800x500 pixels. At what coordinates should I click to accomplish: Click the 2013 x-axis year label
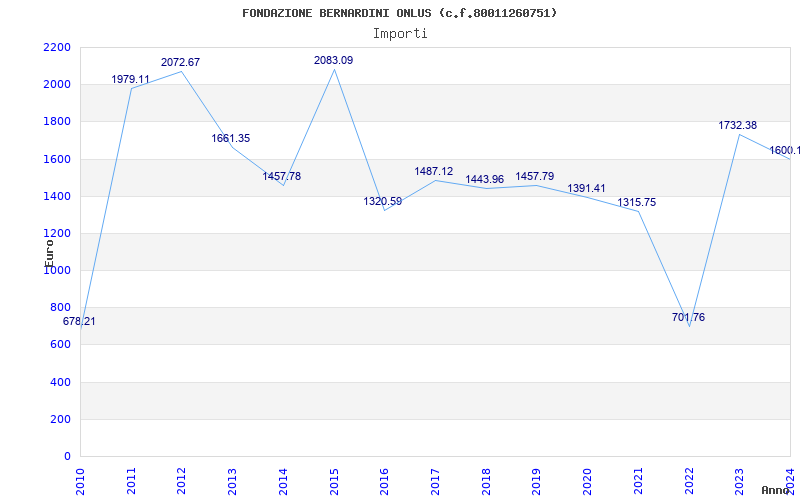pyautogui.click(x=232, y=481)
